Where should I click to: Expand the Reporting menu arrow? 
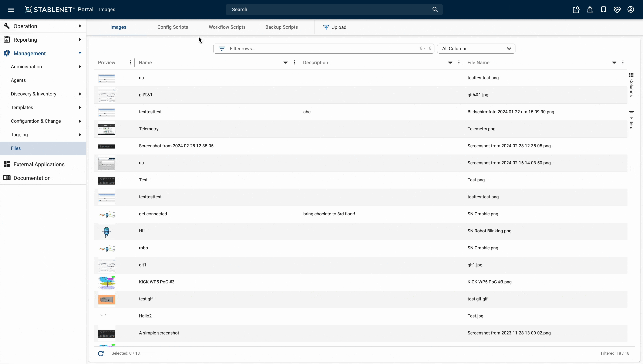point(80,40)
